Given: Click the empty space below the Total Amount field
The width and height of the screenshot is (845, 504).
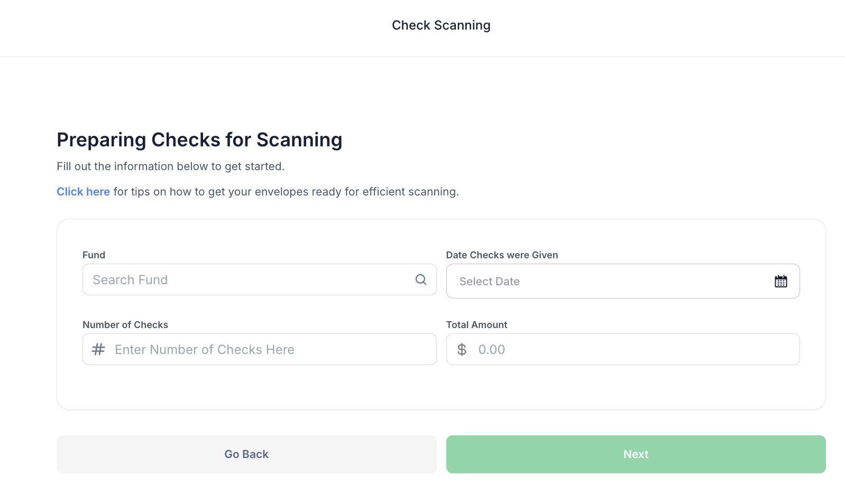Looking at the screenshot, I should click(623, 387).
